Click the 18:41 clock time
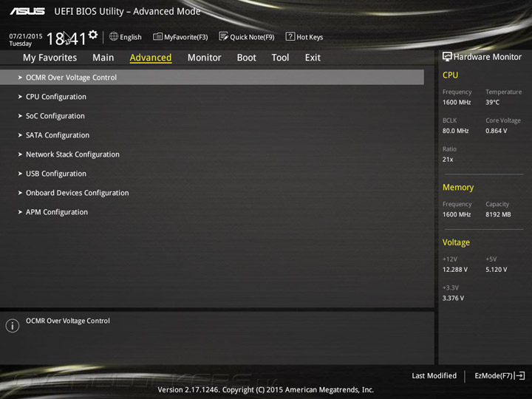Image resolution: width=532 pixels, height=399 pixels. tap(66, 38)
